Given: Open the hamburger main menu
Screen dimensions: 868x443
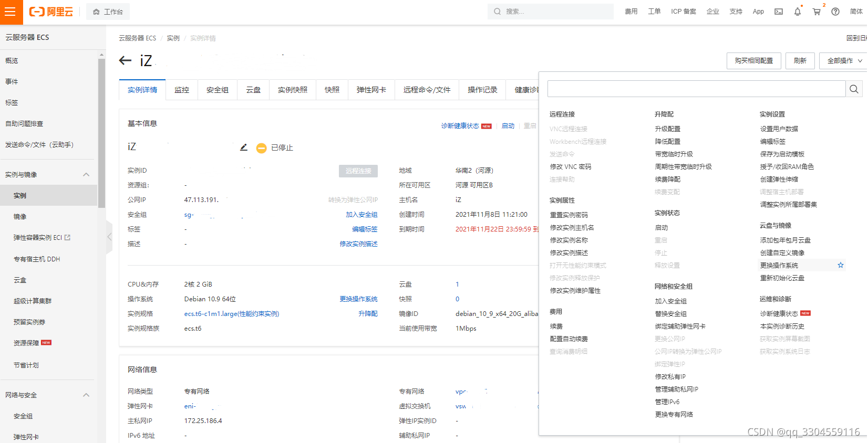Looking at the screenshot, I should 11,12.
